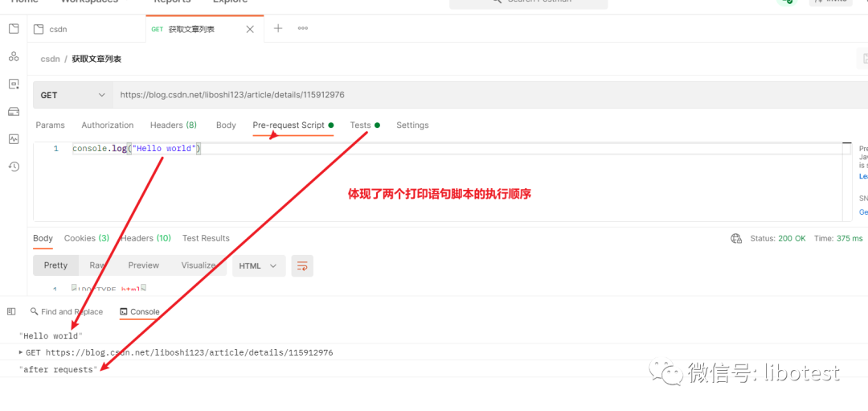The height and width of the screenshot is (411, 868).
Task: Click the "Hello world" console log line
Action: click(x=51, y=335)
